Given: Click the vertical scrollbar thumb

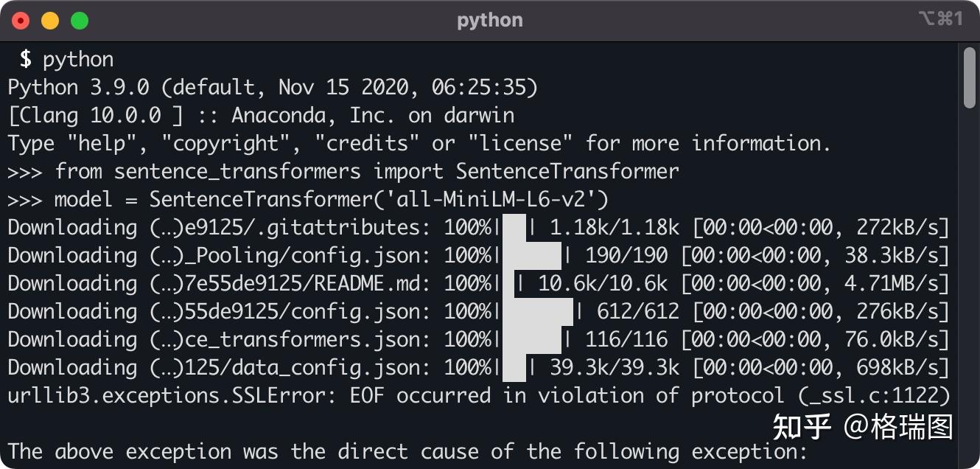Looking at the screenshot, I should click(970, 77).
